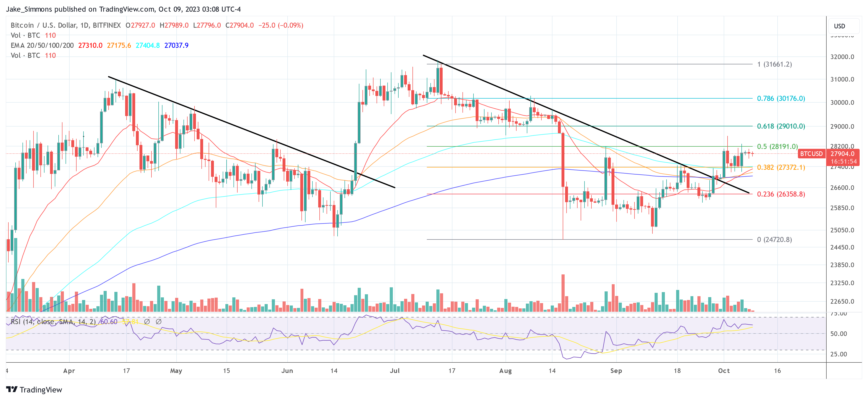This screenshot has height=400, width=868.
Task: Click the cyan EMA value 27404.8
Action: (x=148, y=45)
